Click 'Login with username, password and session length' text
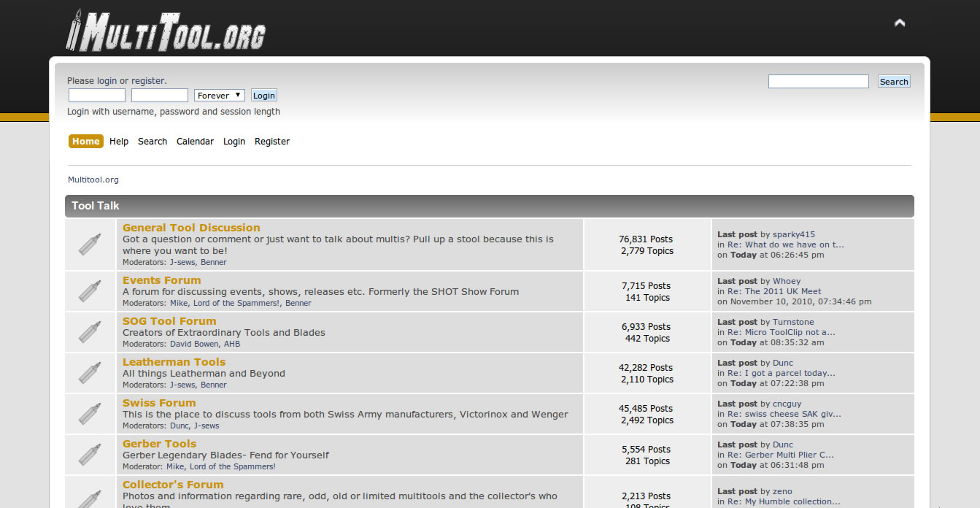This screenshot has width=980, height=508. pyautogui.click(x=174, y=112)
